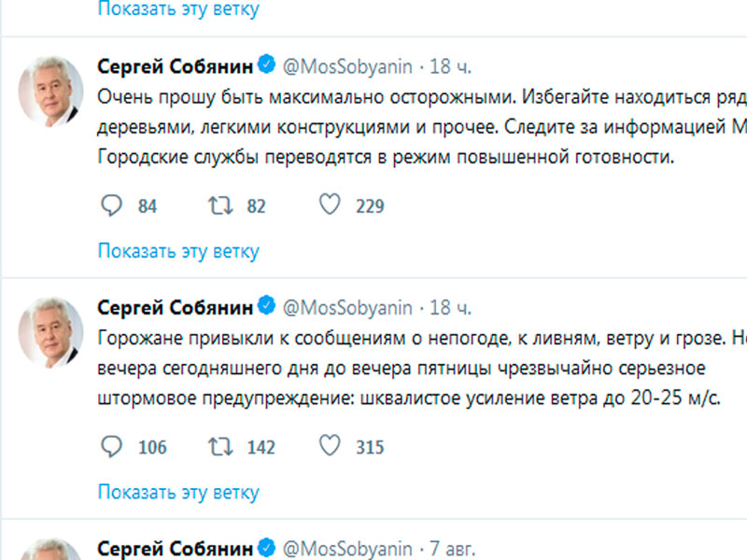The image size is (747, 560).
Task: Open Сергей Собянин name on 7 авг. tweet
Action: coord(175,548)
